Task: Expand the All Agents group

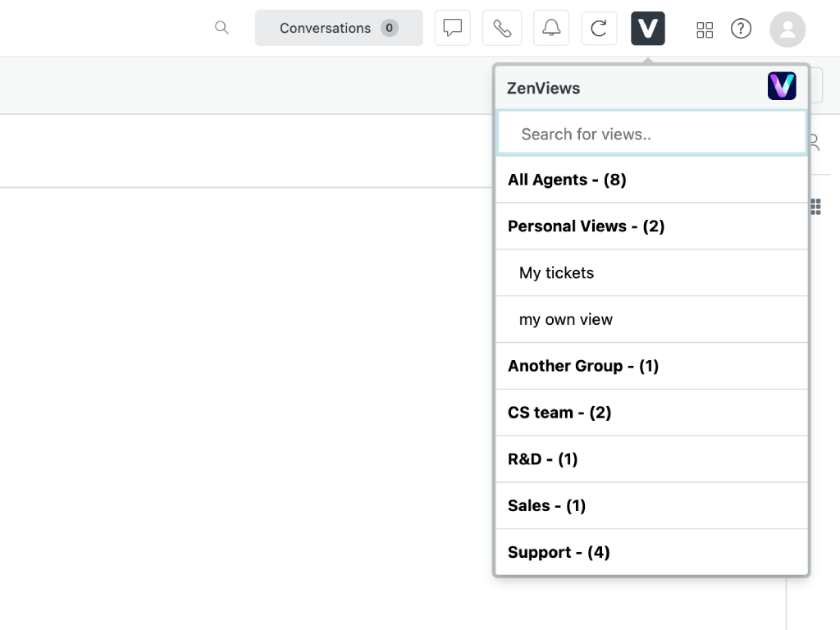Action: (x=651, y=180)
